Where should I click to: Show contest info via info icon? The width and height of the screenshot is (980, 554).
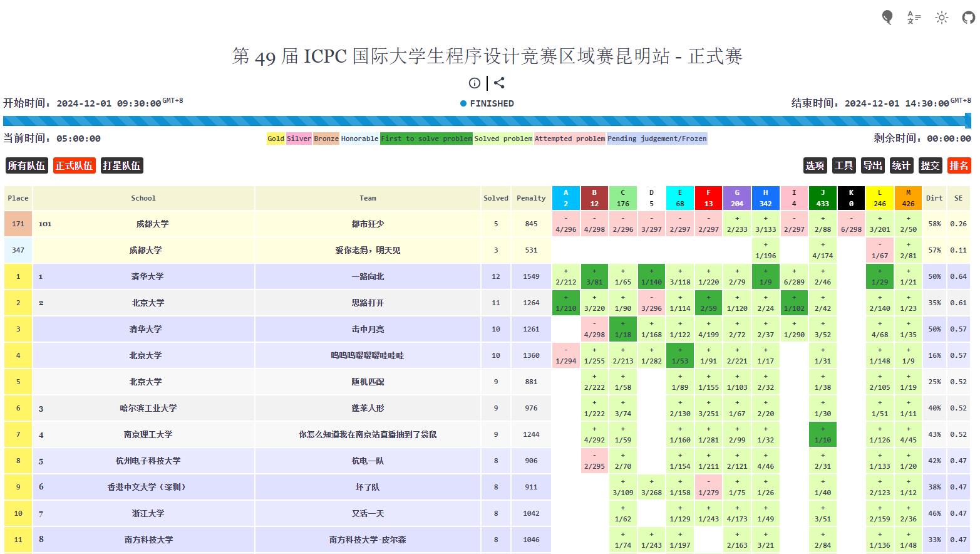point(475,83)
